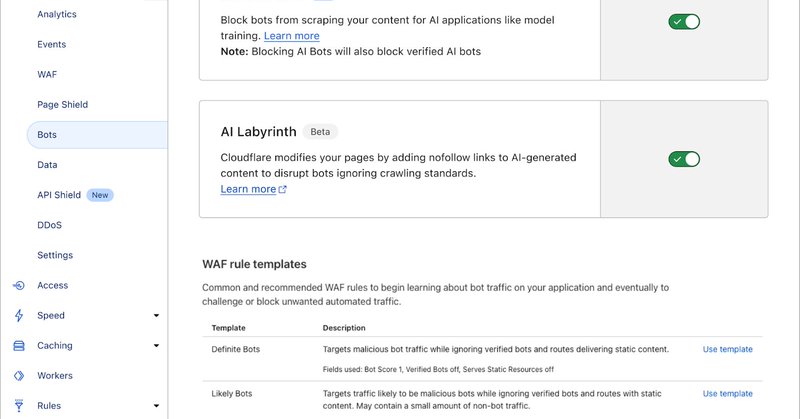Click Learn more link under AI Labyrinth

click(248, 189)
